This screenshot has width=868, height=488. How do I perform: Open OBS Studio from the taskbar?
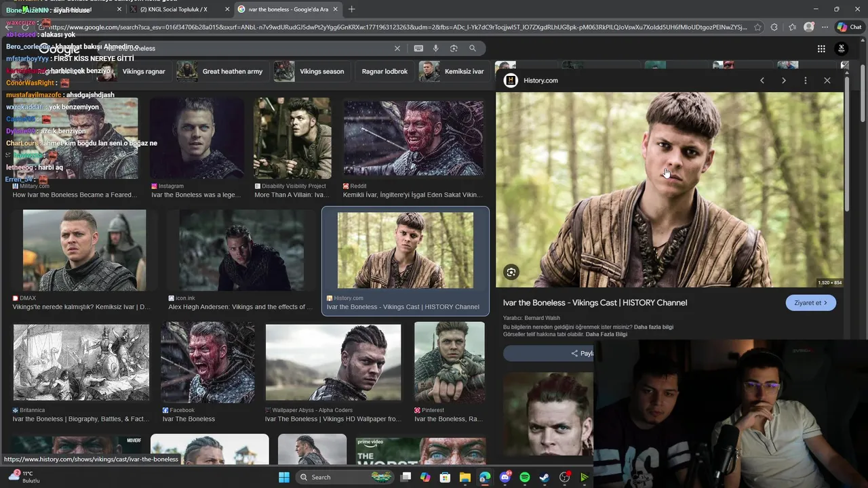[565, 477]
